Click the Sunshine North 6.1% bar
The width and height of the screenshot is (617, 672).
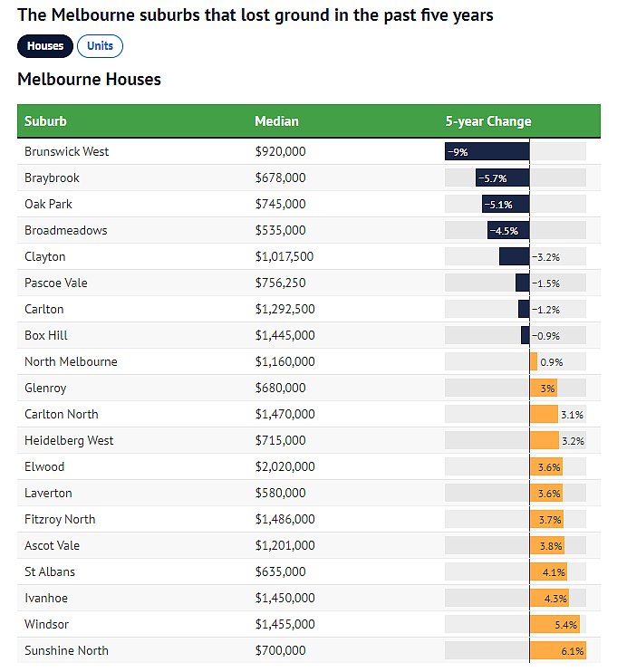click(557, 651)
